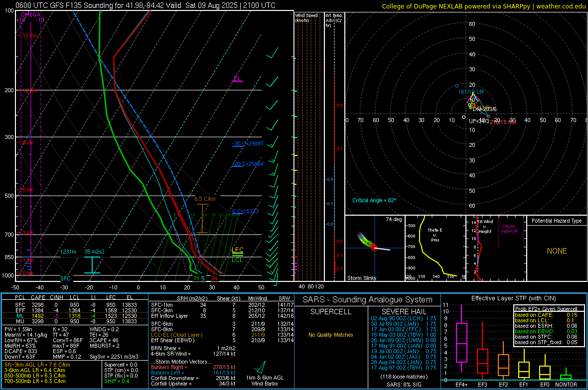Click the 'SigSvr = 2251 m3/s3' value
The height and width of the screenshot is (390, 588).
[x=114, y=357]
